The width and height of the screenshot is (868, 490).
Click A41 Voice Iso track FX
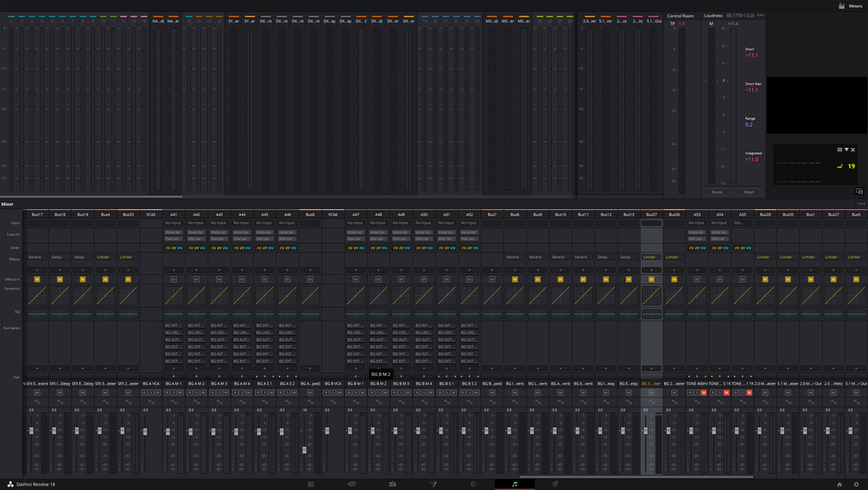point(174,232)
